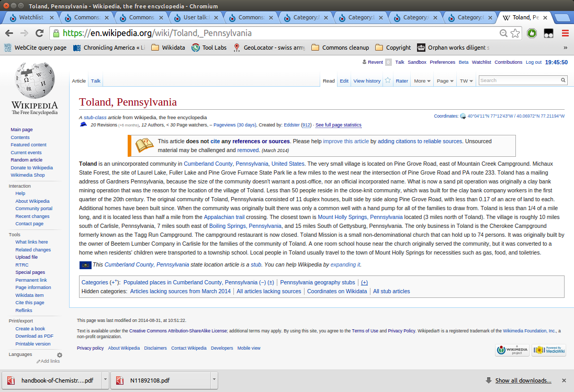Open options arrow for N11892108.pdf download
Viewport: 574px width, 392px height.
(214, 380)
